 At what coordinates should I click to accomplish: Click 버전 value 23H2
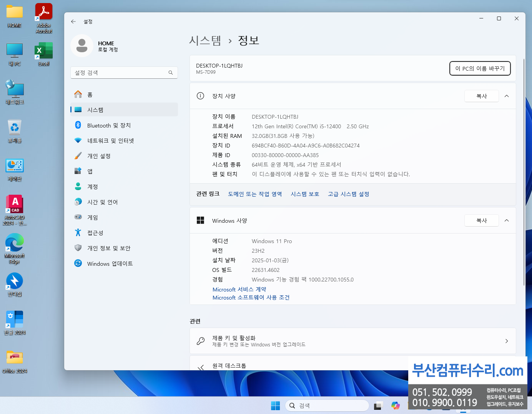coord(258,251)
